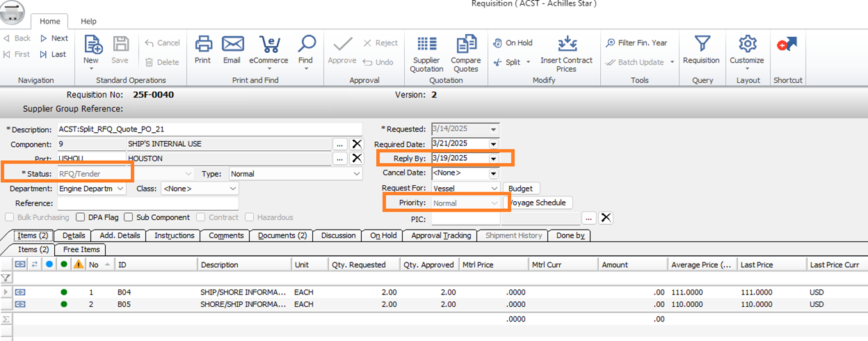Open the Documents (2) tab
Image resolution: width=868 pixels, height=341 pixels.
point(282,236)
